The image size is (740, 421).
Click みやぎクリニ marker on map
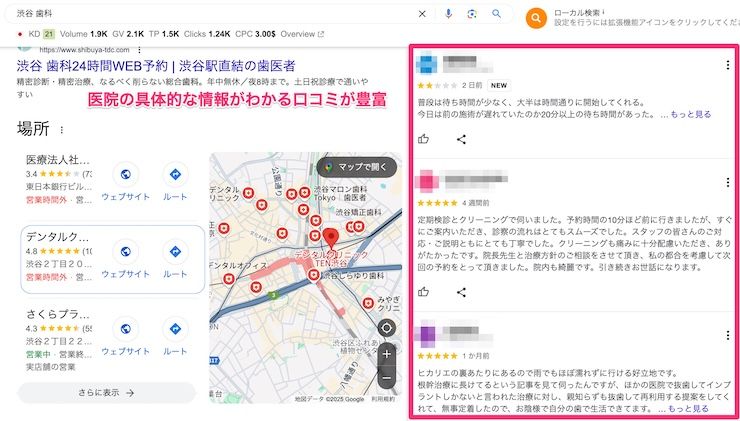click(x=369, y=303)
